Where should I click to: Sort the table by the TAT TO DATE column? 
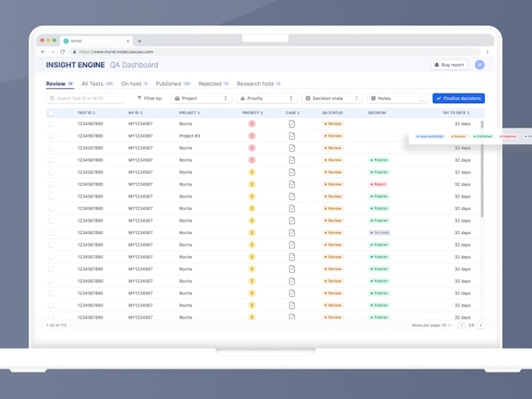[456, 112]
